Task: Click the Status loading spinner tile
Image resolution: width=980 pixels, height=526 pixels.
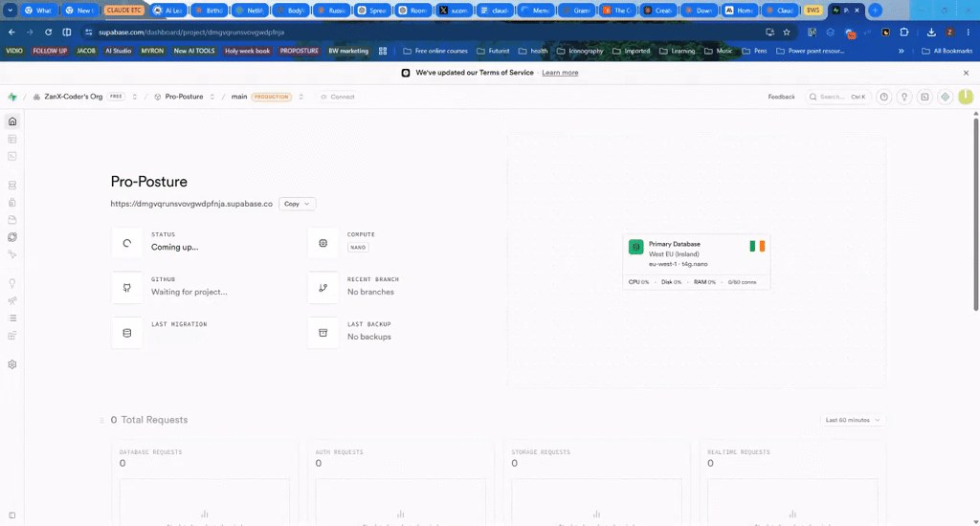Action: pos(127,243)
